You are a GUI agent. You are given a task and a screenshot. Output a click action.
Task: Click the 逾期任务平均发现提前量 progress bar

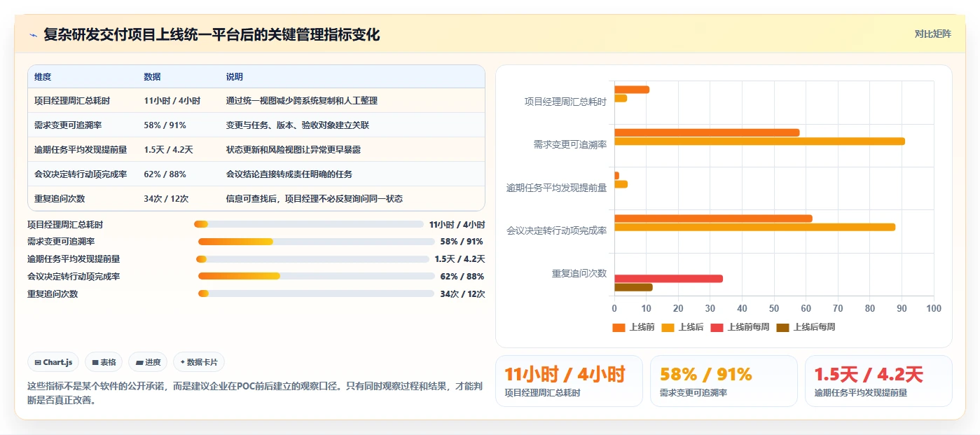[x=312, y=258]
